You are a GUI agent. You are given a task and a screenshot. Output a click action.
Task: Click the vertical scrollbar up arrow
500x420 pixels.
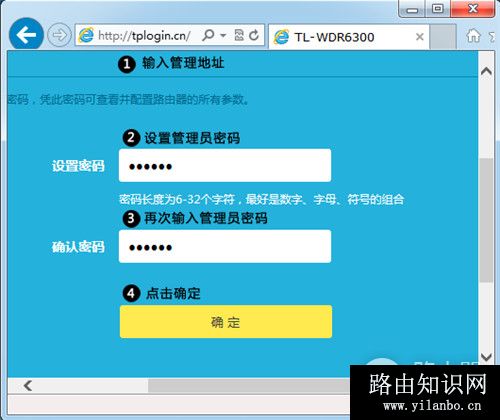(x=486, y=71)
